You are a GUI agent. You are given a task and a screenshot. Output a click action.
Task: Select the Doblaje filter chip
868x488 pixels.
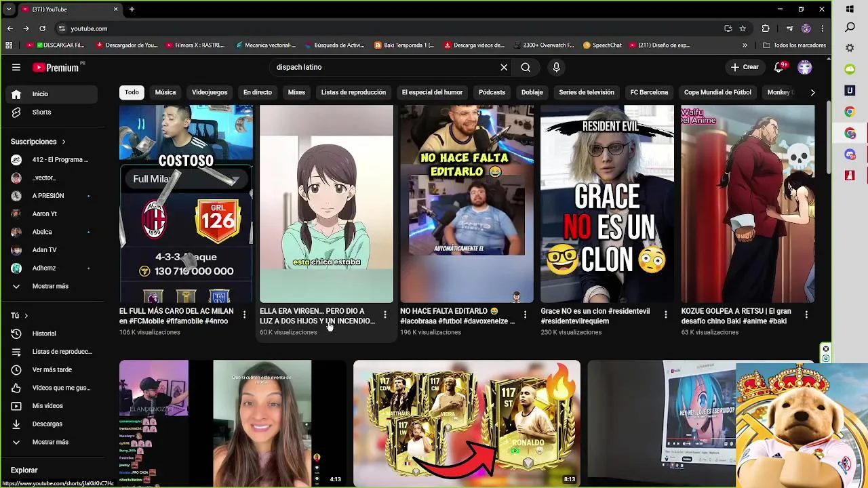click(x=532, y=92)
